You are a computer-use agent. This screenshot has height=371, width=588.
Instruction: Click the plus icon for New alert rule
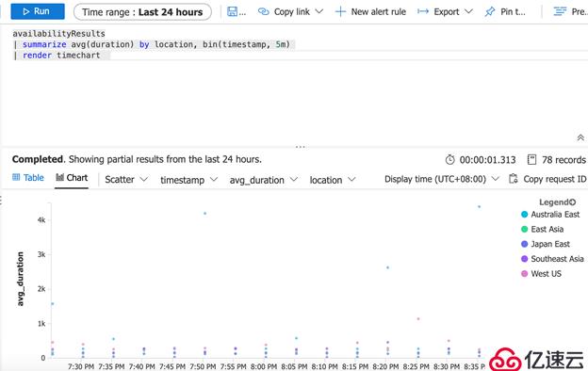(340, 12)
